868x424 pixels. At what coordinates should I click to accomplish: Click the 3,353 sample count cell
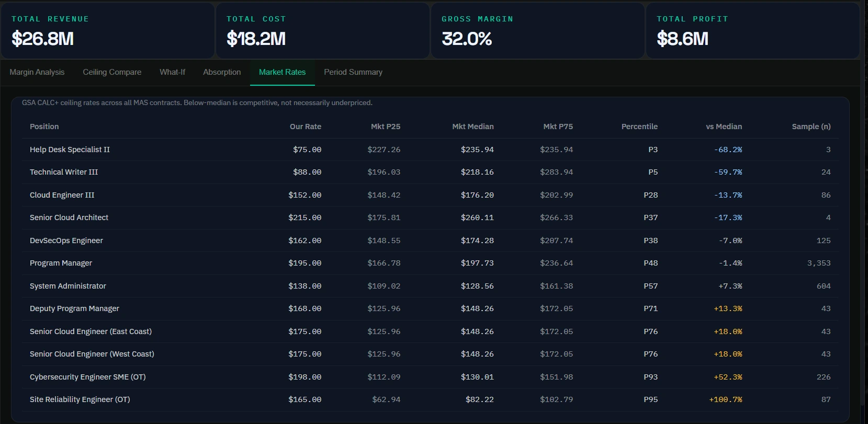[819, 263]
